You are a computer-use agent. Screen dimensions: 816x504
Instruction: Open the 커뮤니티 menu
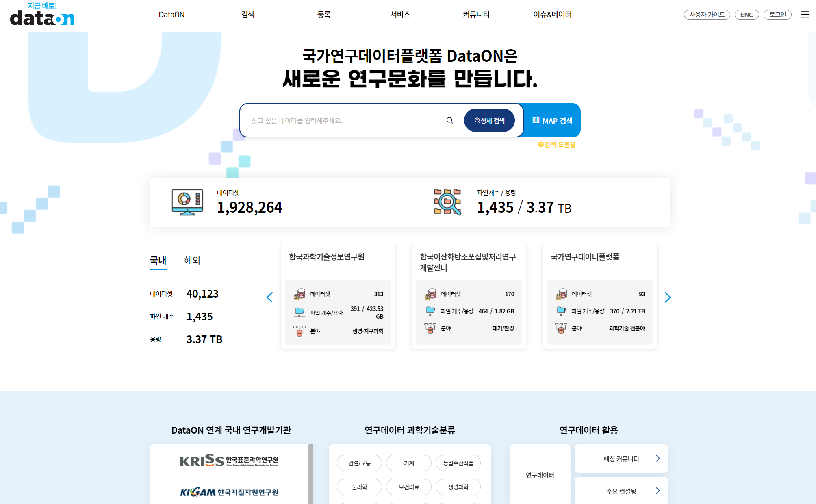point(476,15)
